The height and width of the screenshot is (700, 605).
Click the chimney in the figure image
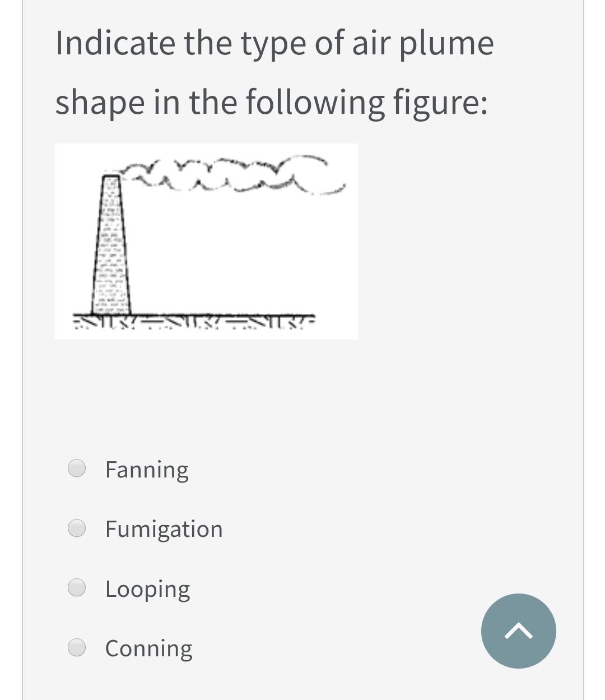110,247
